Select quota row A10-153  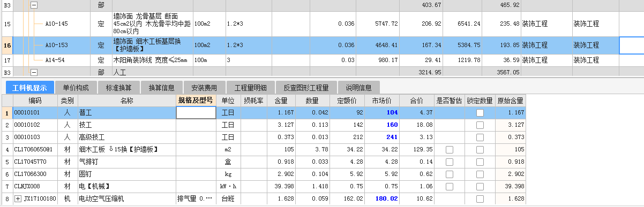(x=56, y=45)
